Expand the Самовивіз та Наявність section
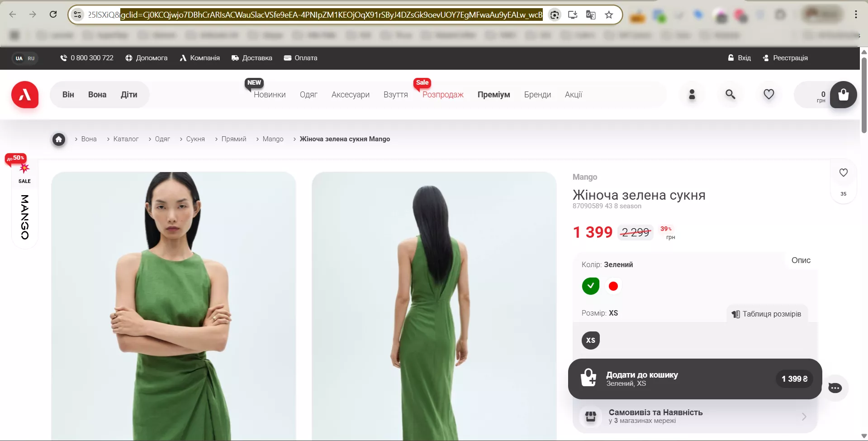The image size is (868, 441). 694,416
